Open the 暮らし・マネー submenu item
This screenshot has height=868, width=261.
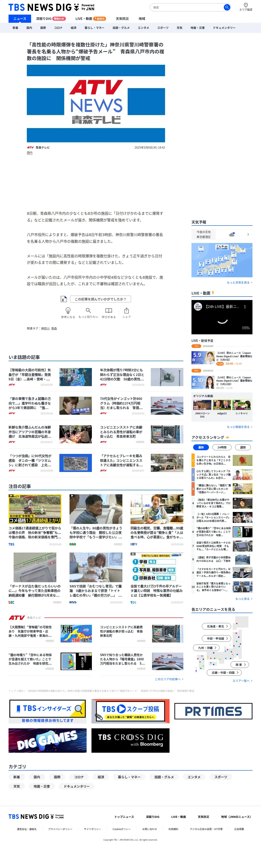tap(94, 28)
